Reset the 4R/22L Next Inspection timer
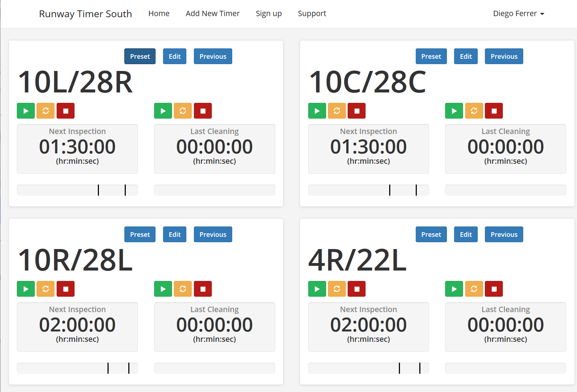 point(337,289)
